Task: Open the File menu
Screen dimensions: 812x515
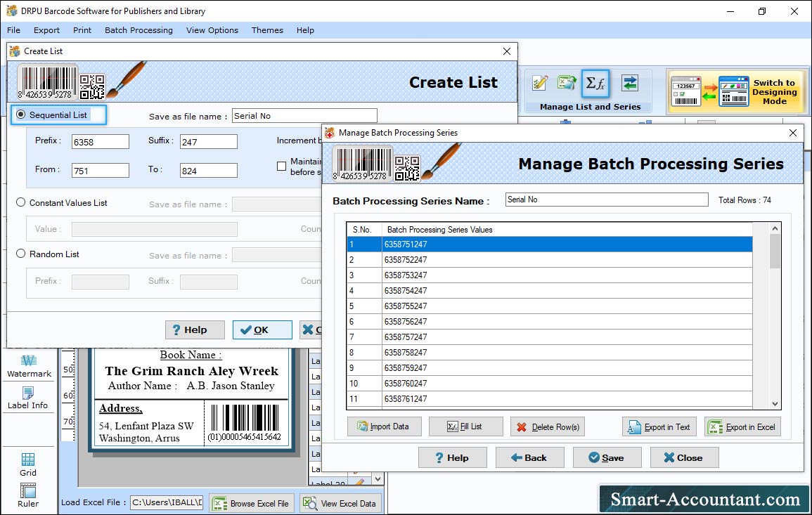Action: pyautogui.click(x=14, y=30)
